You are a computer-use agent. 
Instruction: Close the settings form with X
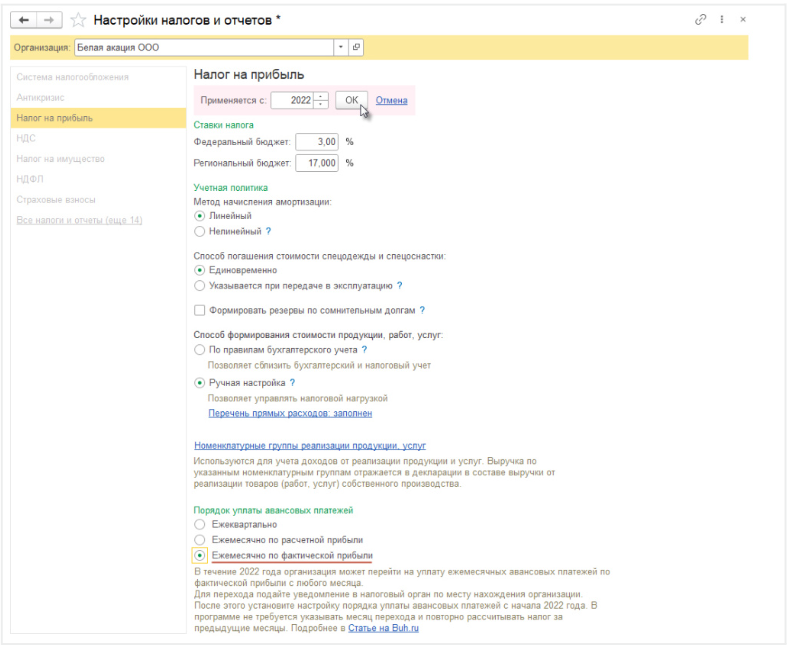click(743, 20)
